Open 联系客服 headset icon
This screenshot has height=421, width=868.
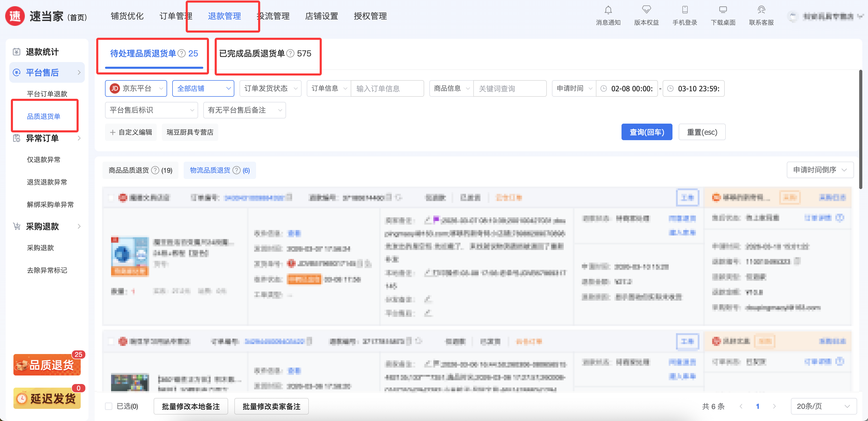(761, 10)
